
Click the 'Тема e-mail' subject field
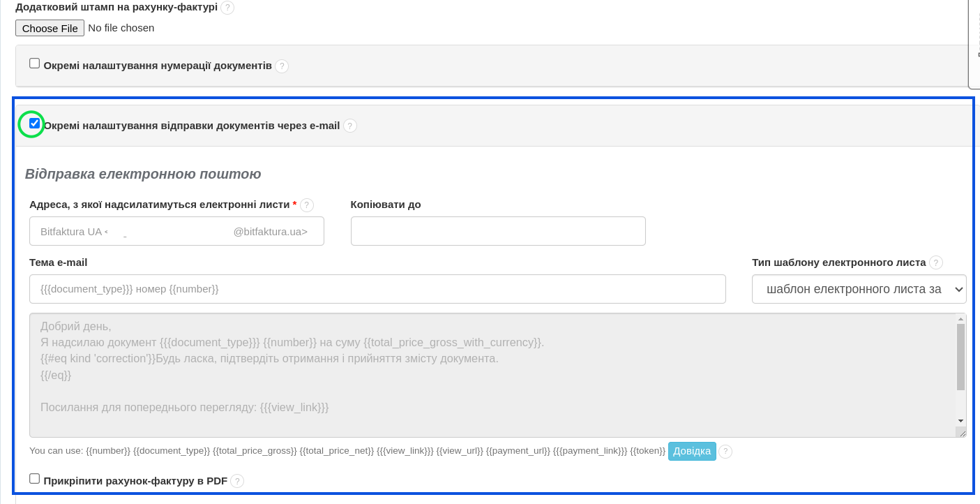[377, 289]
